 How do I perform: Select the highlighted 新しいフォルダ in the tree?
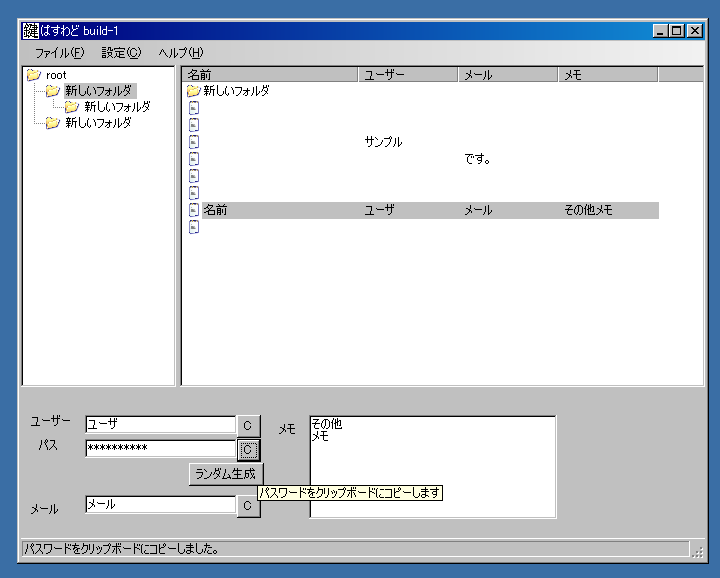(98, 91)
